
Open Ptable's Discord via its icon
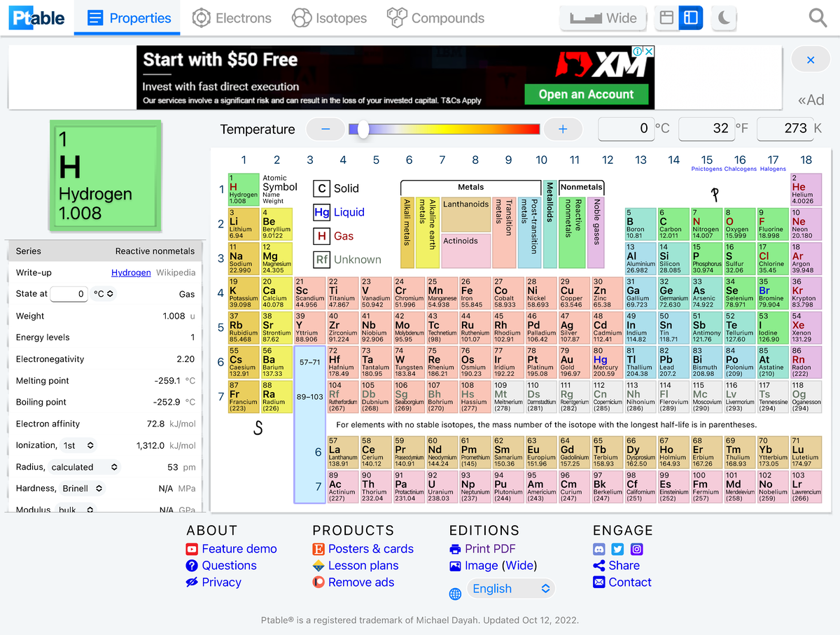point(598,549)
